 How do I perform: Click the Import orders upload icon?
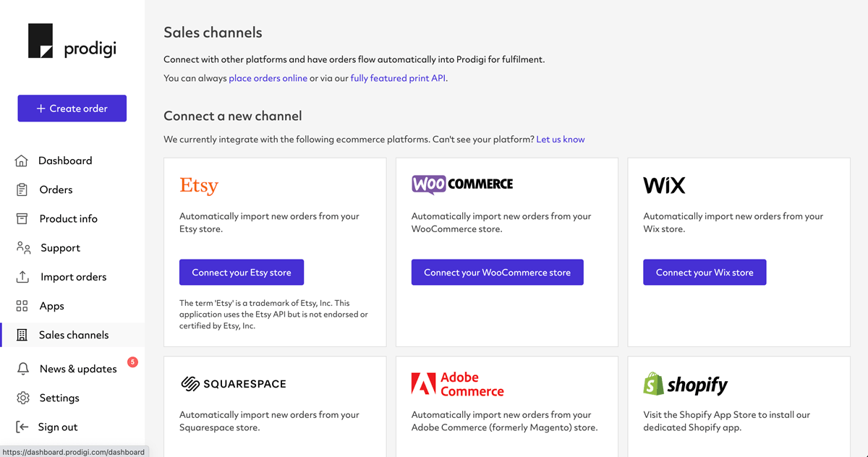[x=22, y=277]
